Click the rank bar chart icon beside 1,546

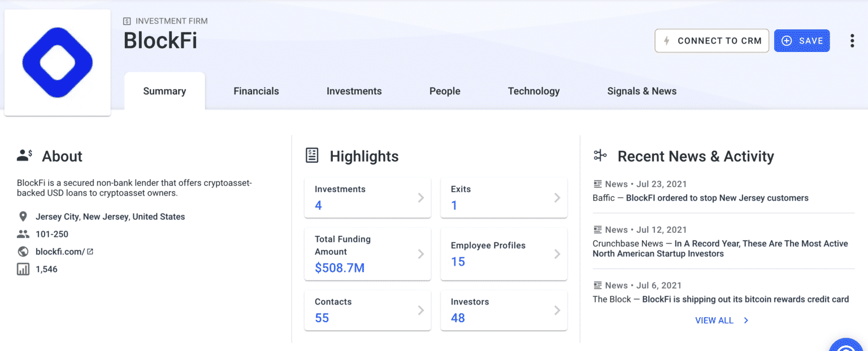(x=23, y=269)
